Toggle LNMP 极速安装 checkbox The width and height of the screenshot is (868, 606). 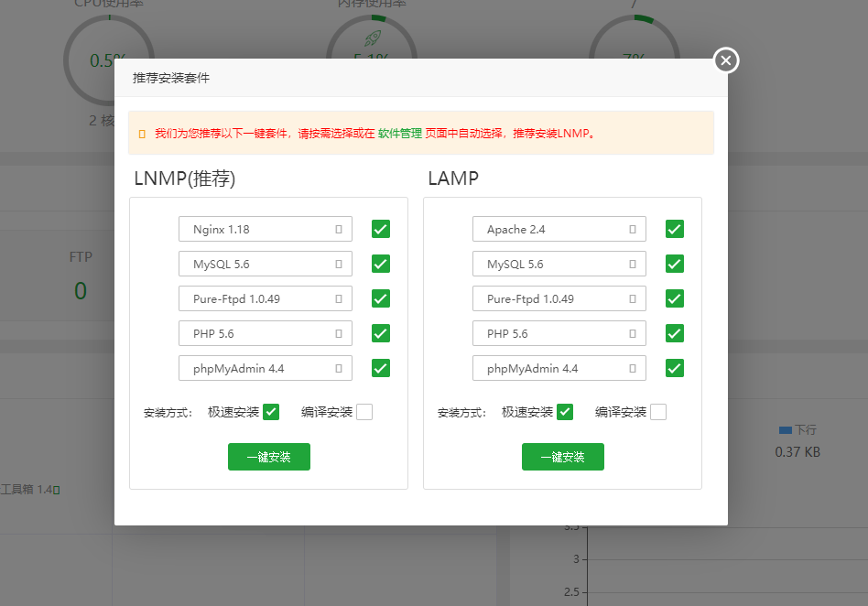(x=271, y=412)
